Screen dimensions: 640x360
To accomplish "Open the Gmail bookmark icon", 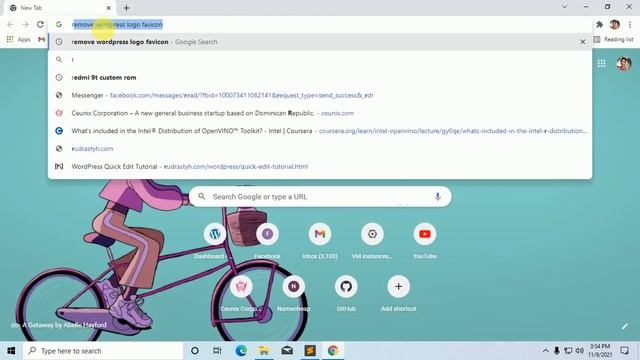I will click(41, 39).
